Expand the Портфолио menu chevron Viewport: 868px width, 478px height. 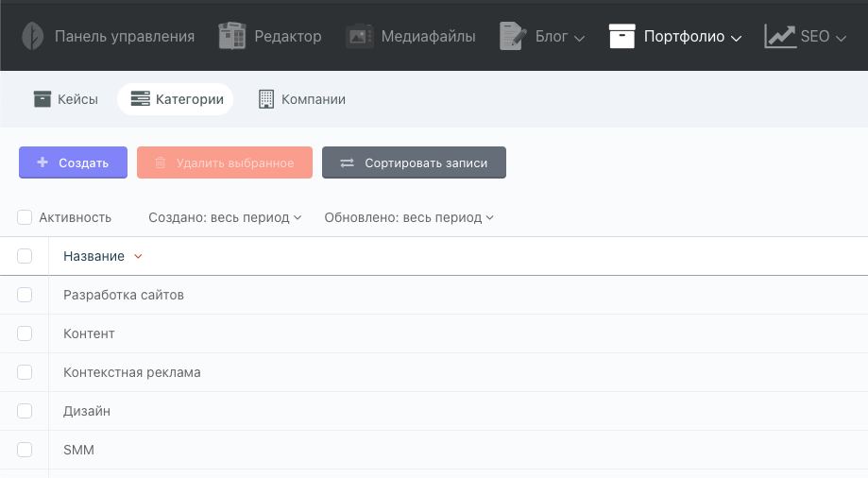(x=736, y=38)
